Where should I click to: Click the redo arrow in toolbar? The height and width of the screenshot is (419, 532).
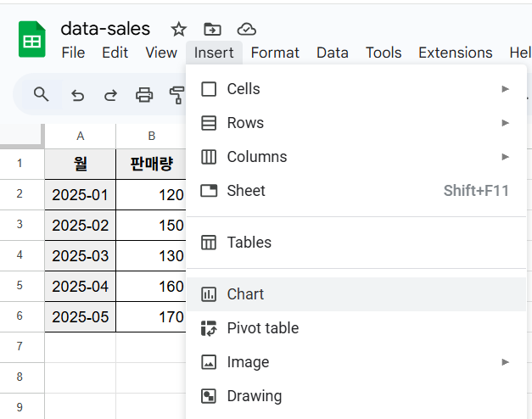click(x=110, y=95)
